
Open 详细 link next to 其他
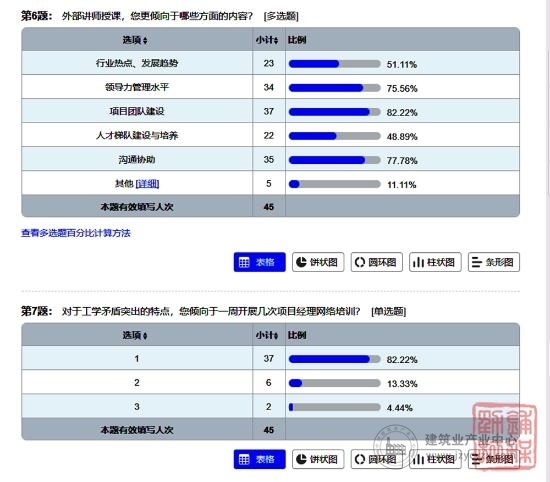click(147, 183)
